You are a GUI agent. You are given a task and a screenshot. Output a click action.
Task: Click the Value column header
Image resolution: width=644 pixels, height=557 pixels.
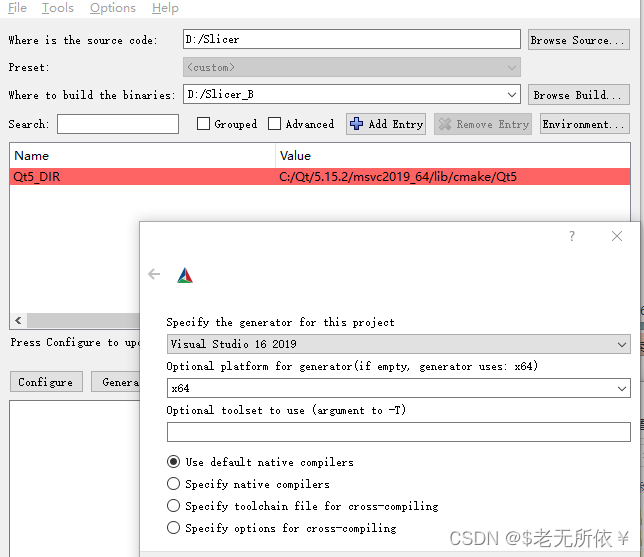tap(453, 156)
